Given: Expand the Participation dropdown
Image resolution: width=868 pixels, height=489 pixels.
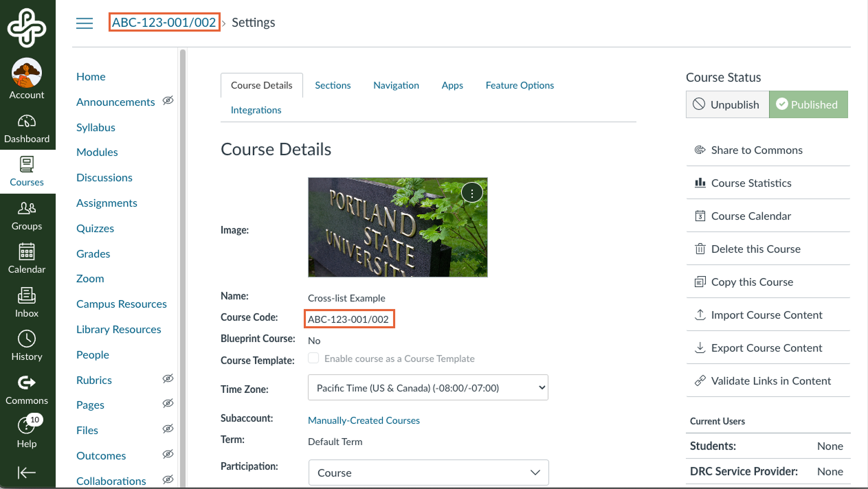Looking at the screenshot, I should tap(427, 473).
